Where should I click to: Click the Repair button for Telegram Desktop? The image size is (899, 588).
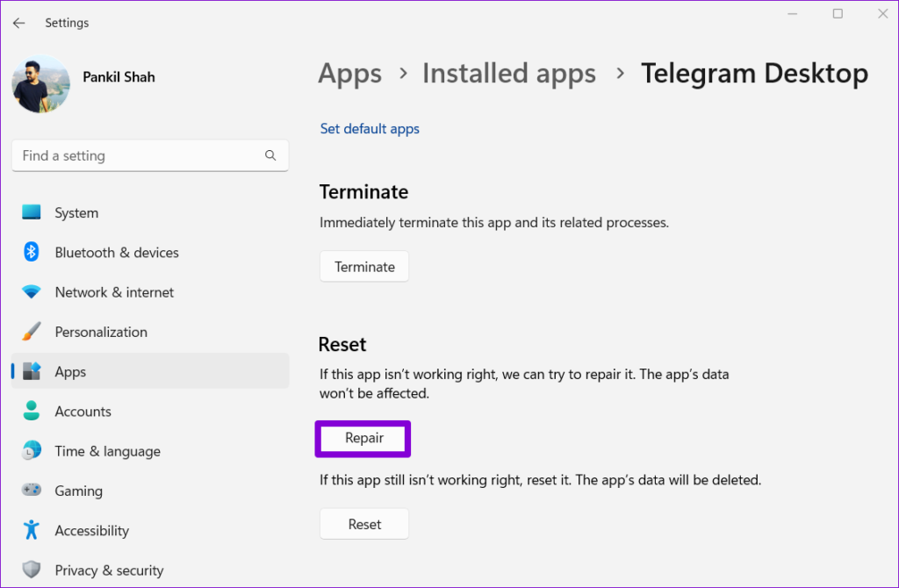tap(363, 438)
